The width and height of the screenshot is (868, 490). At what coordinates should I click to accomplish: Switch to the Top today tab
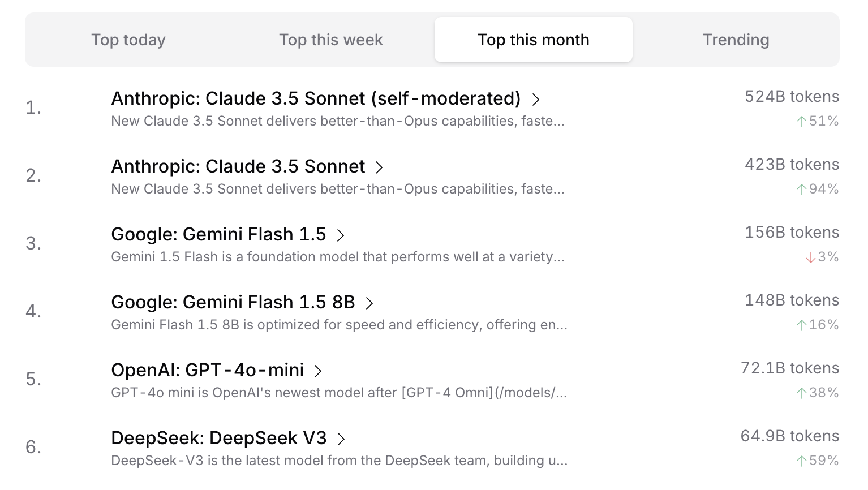(128, 40)
